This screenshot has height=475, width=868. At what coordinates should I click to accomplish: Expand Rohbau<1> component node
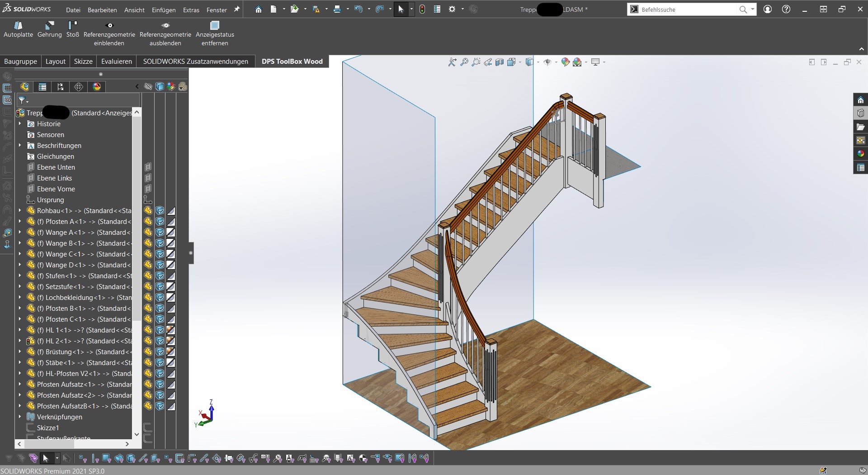[20, 210]
